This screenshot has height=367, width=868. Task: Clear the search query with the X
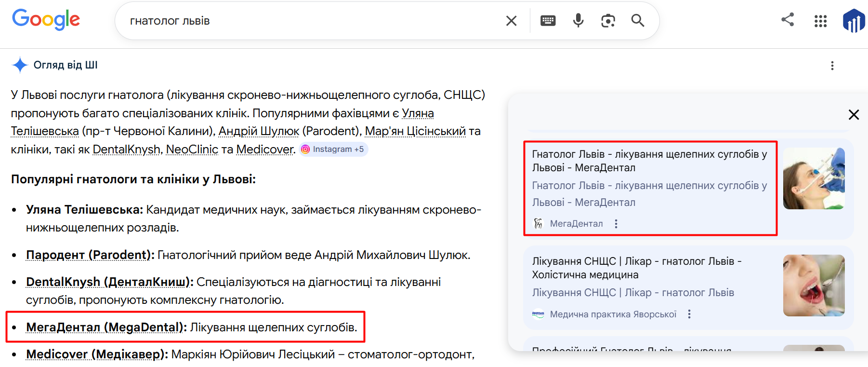pyautogui.click(x=511, y=21)
